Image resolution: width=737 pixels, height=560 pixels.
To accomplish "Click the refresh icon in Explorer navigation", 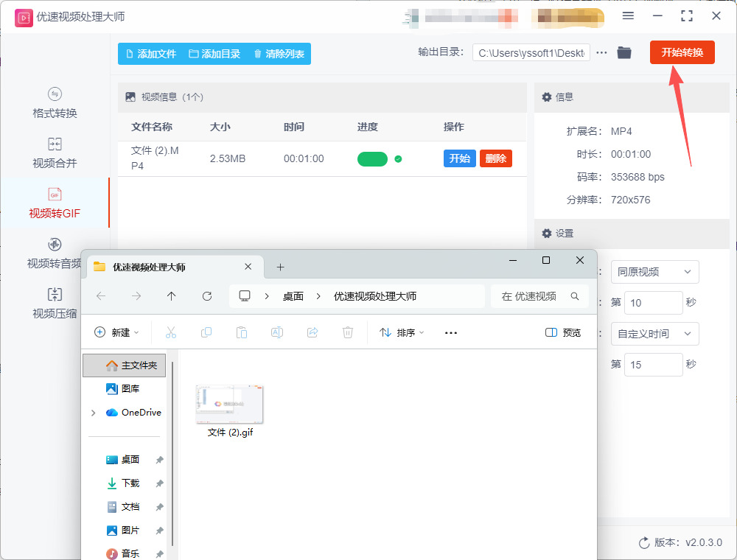I will click(x=207, y=295).
